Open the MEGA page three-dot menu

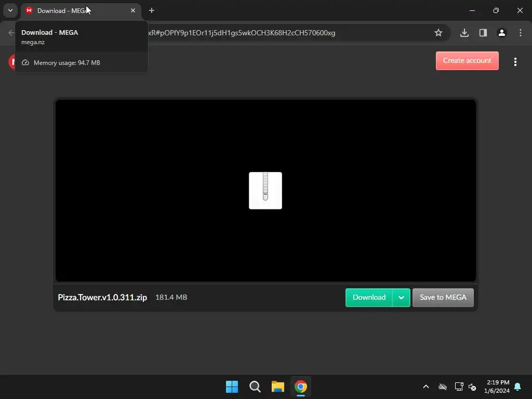(x=515, y=62)
